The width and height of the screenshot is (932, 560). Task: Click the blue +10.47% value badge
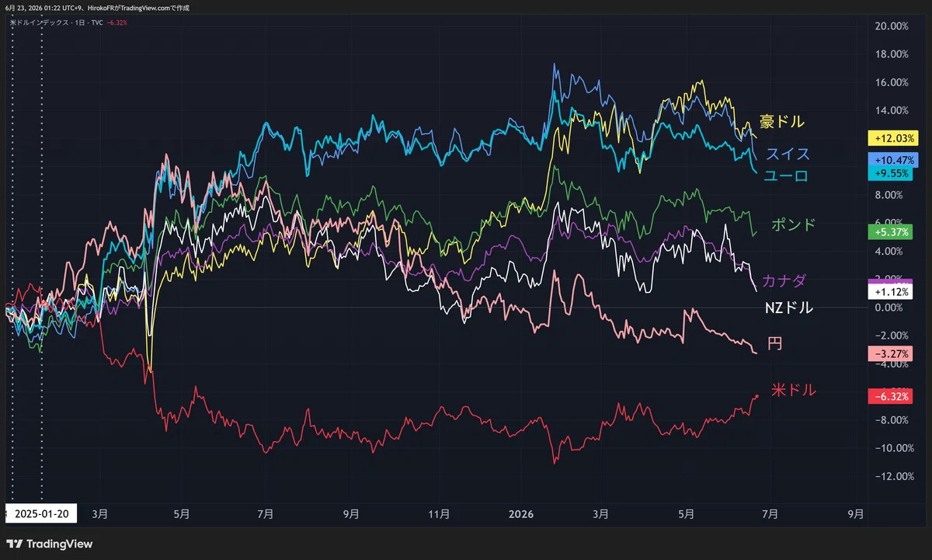click(893, 159)
